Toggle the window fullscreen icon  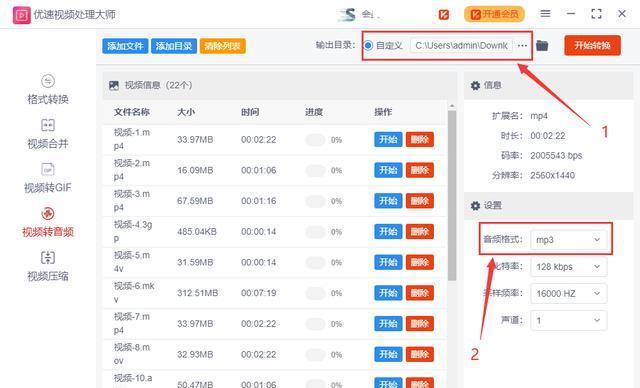[x=596, y=14]
